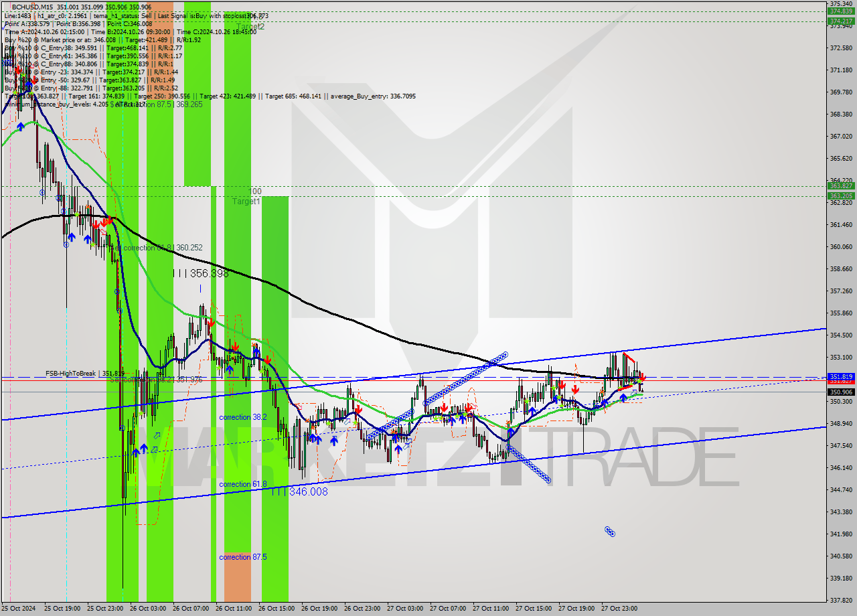Click the '26 Oct 03:00' time axis label
Screen dimensions: 857x616
(147, 609)
